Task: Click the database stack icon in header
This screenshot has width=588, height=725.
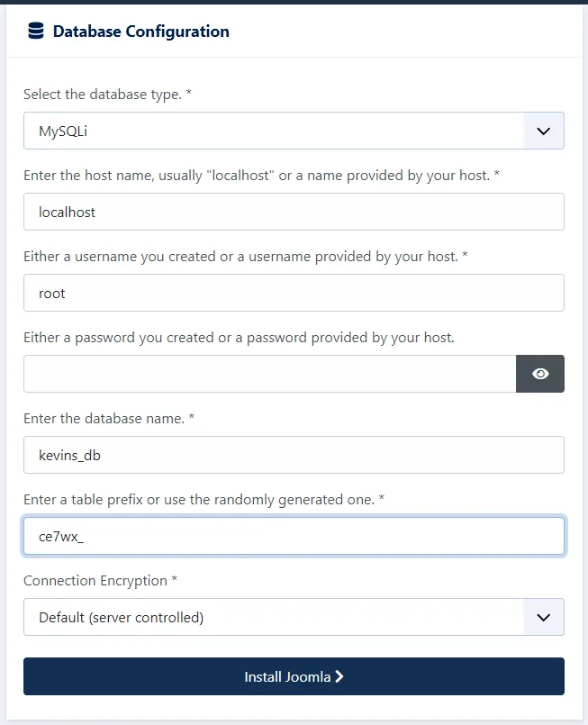Action: pyautogui.click(x=36, y=32)
